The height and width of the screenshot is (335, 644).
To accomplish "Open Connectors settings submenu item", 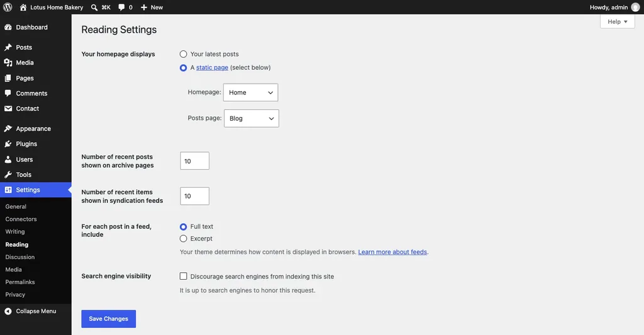I will click(21, 219).
